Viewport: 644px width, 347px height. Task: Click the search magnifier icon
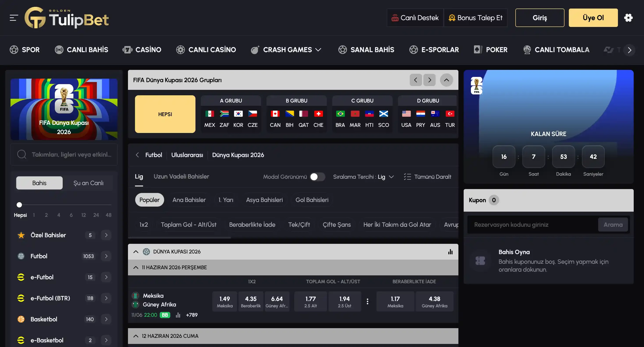pos(21,154)
